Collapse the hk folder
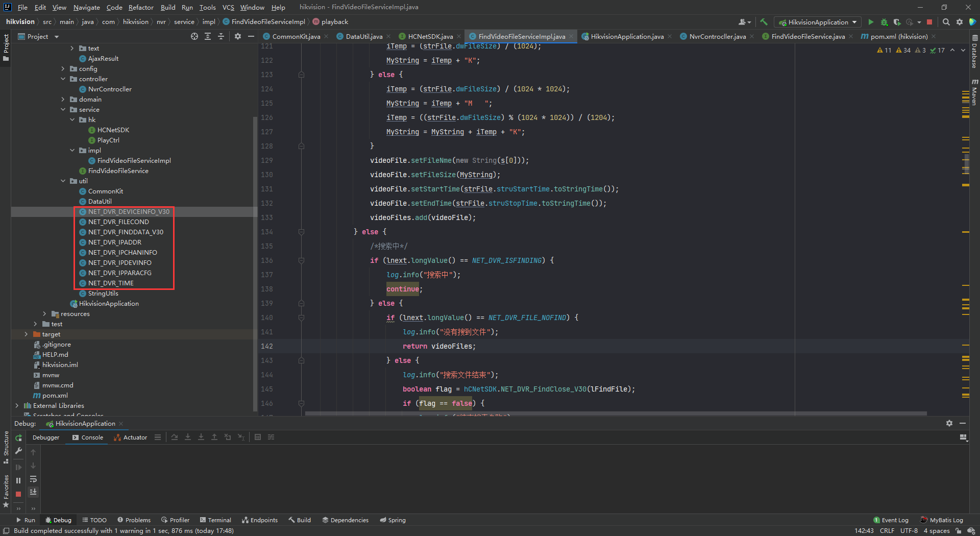980x536 pixels. point(72,120)
